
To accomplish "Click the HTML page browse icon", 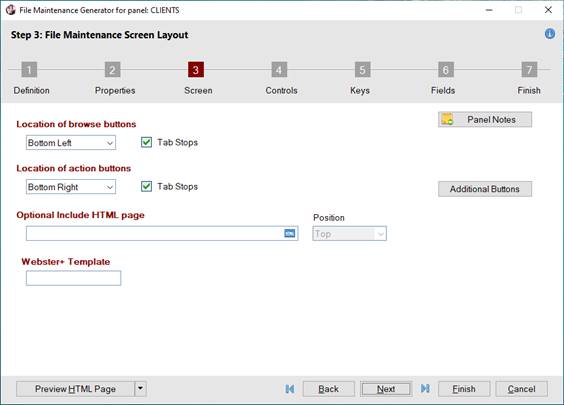I will point(290,233).
